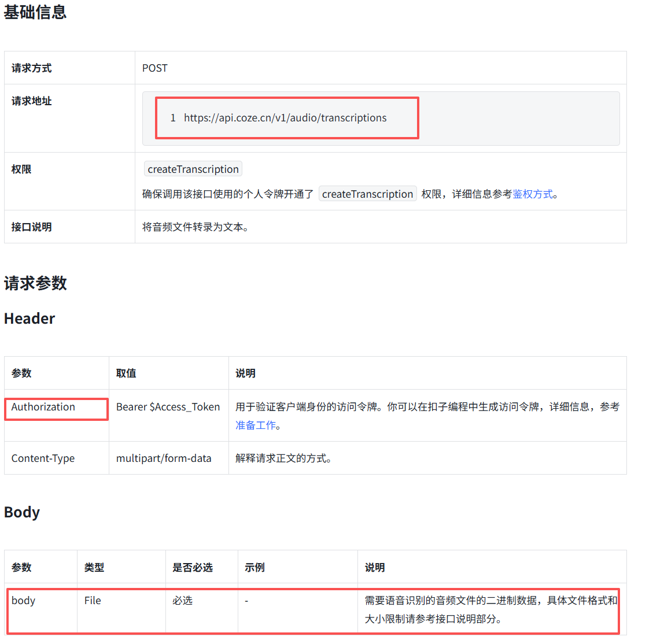Click the 取值 column header
Image resolution: width=664 pixels, height=644 pixels.
coord(126,373)
